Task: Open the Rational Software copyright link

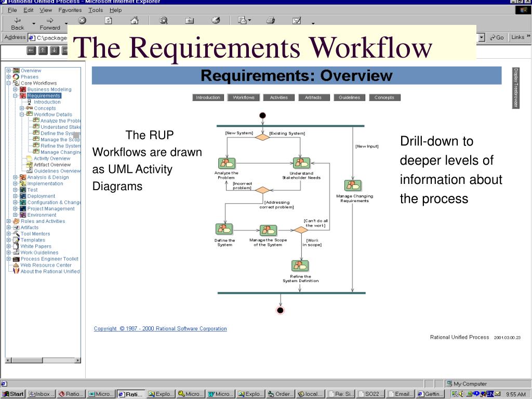Action: tap(160, 328)
